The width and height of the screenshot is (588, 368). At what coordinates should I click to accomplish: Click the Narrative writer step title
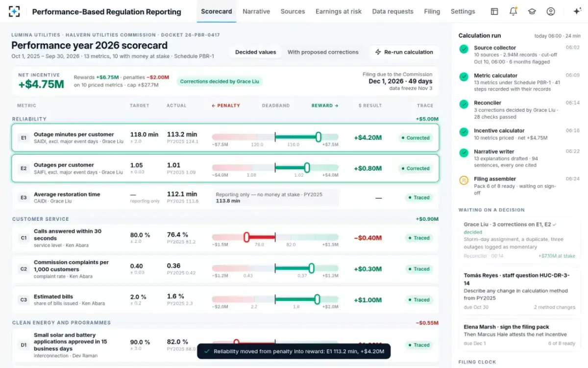(494, 152)
